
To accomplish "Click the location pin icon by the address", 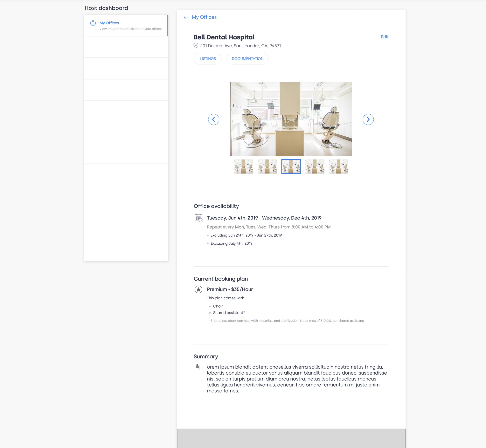I will click(196, 46).
